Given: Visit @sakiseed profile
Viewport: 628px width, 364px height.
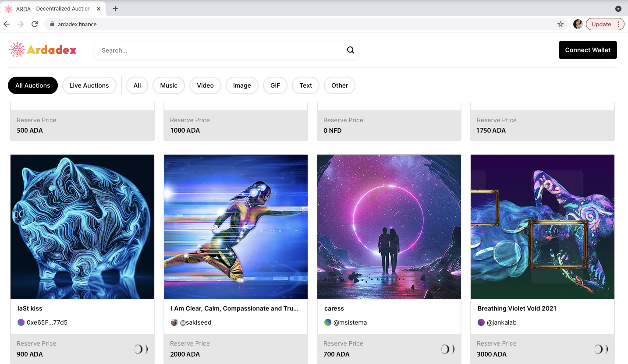Looking at the screenshot, I should pos(196,322).
